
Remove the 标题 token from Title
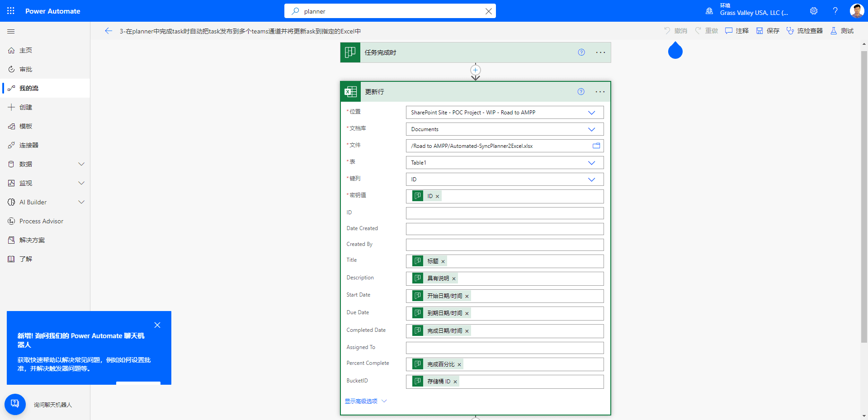coord(443,261)
